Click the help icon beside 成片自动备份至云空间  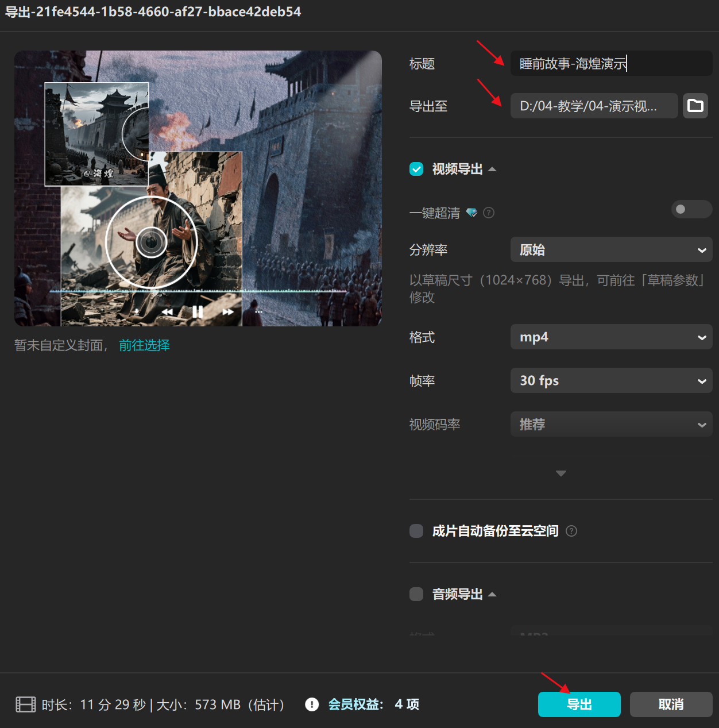[571, 531]
